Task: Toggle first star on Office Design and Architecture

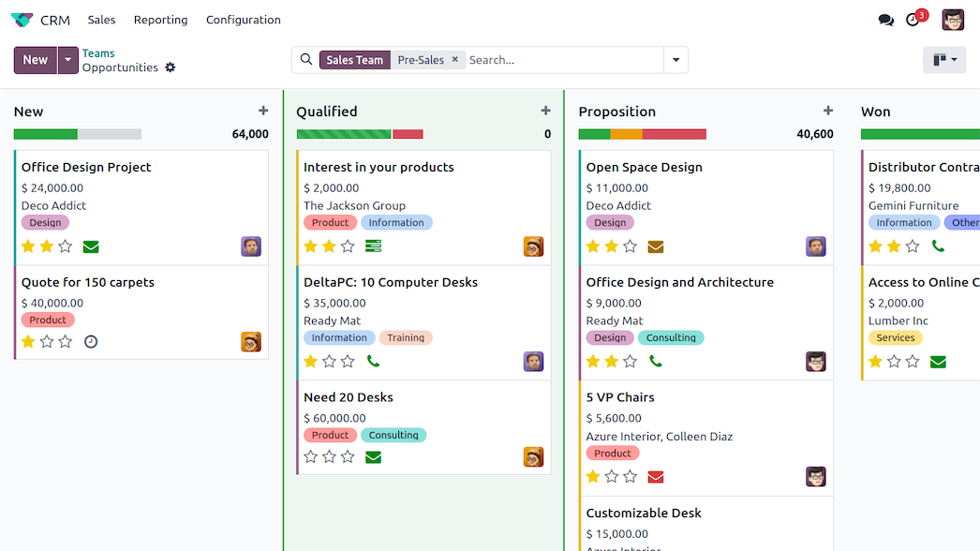Action: tap(593, 362)
